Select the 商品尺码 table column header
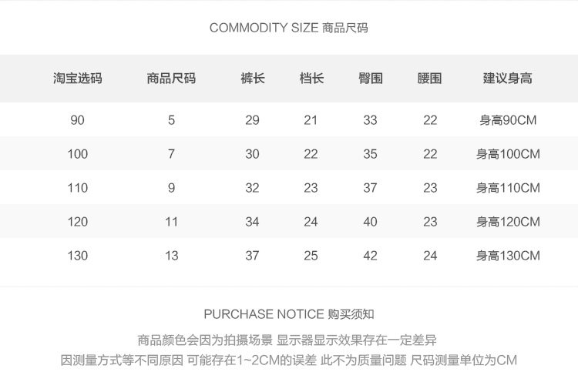Image resolution: width=578 pixels, height=392 pixels. coord(171,78)
